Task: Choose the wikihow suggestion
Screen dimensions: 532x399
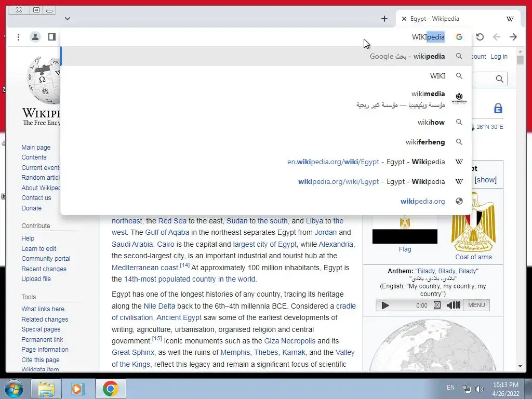Action: [x=266, y=122]
